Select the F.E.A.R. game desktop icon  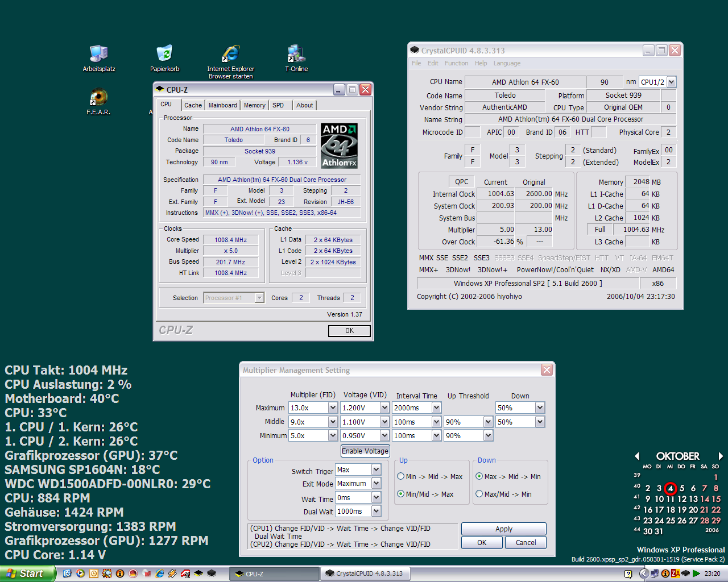(x=98, y=101)
